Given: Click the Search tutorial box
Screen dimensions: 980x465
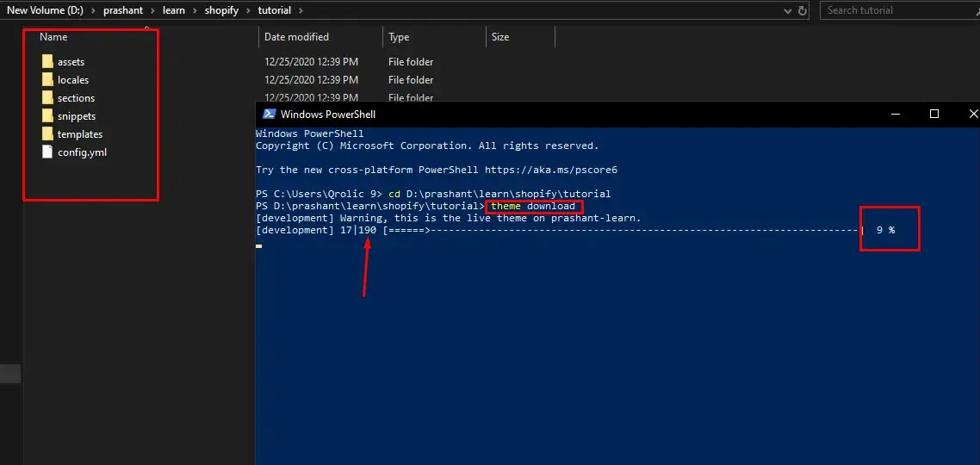Looking at the screenshot, I should pos(896,10).
